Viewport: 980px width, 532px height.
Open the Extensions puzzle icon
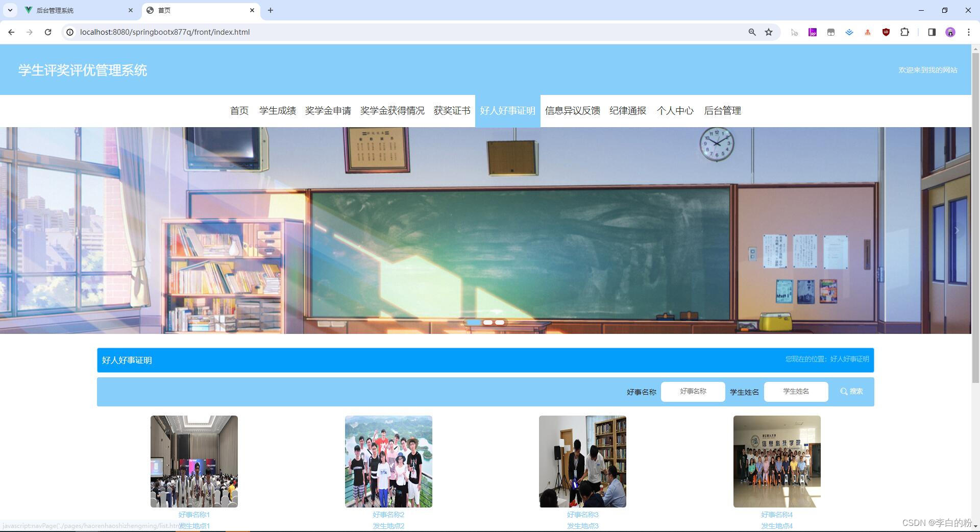point(904,32)
